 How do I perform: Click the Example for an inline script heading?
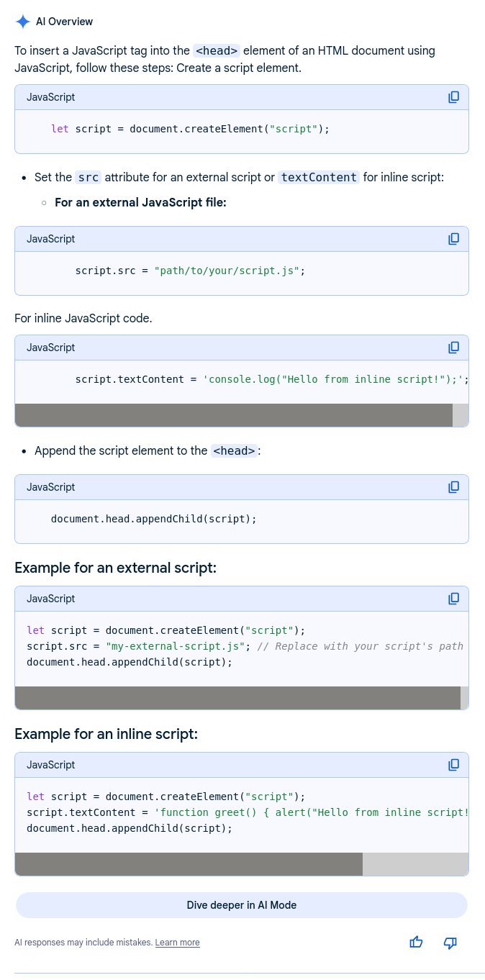106,734
